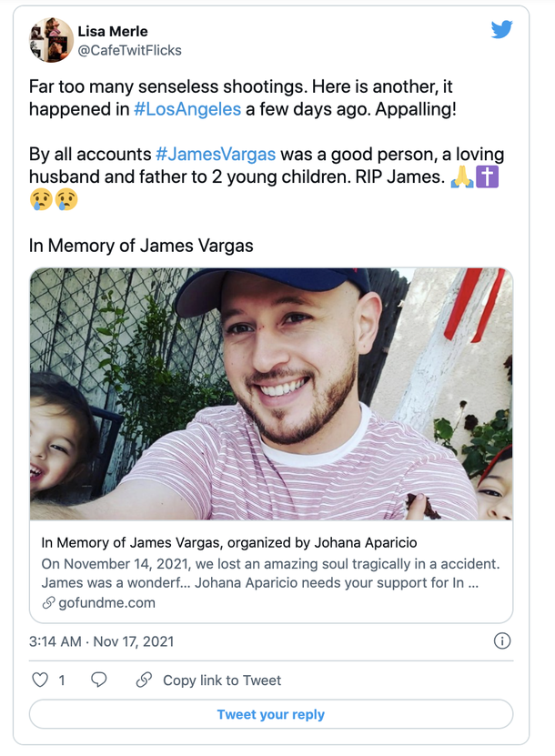Open the @CafeTwitFlicks handle

point(130,50)
